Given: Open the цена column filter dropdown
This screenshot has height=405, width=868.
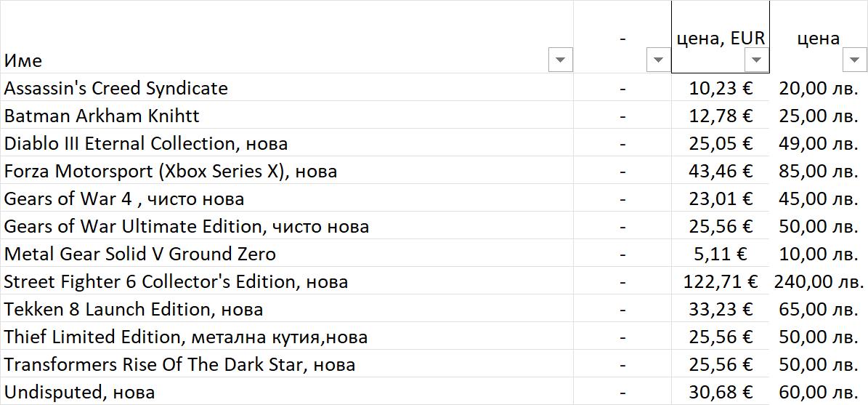Looking at the screenshot, I should 854,60.
